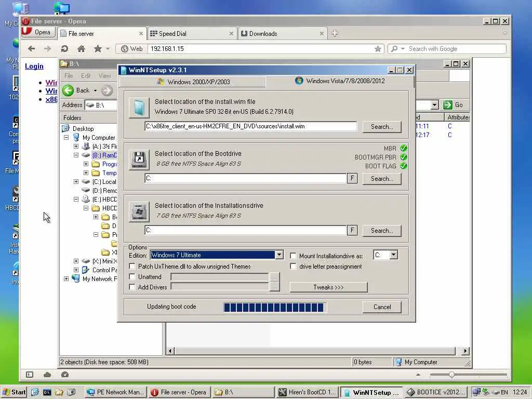
Task: Toggle drive letter preassignment checkbox
Action: point(293,267)
